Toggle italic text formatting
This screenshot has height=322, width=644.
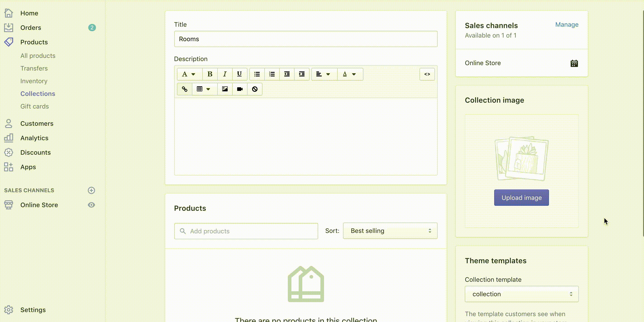225,74
